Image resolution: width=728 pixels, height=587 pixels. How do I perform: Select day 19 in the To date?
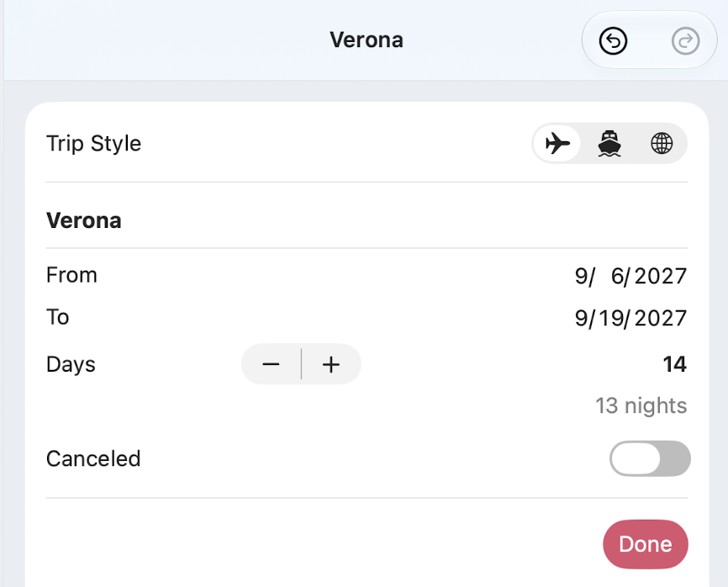pos(611,319)
